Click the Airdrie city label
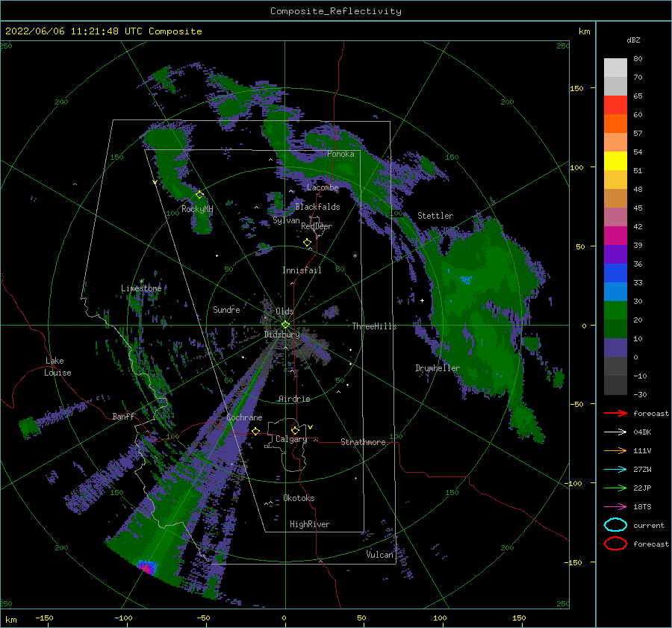 (x=294, y=399)
